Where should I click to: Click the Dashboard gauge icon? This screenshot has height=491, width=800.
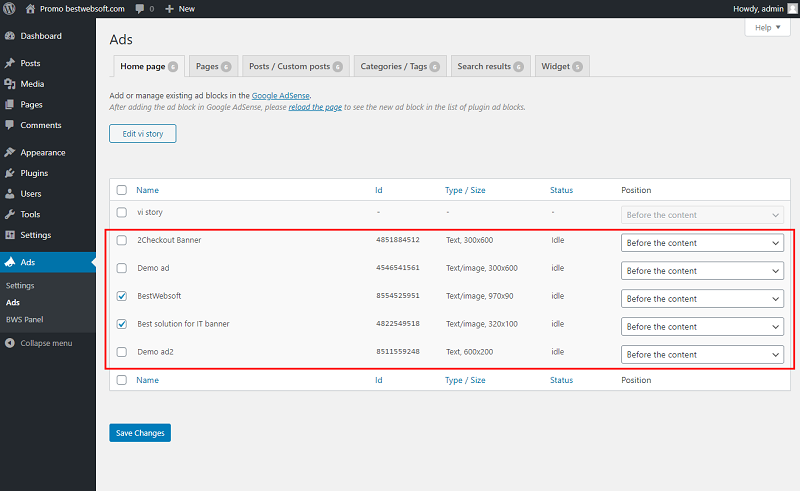click(x=10, y=36)
